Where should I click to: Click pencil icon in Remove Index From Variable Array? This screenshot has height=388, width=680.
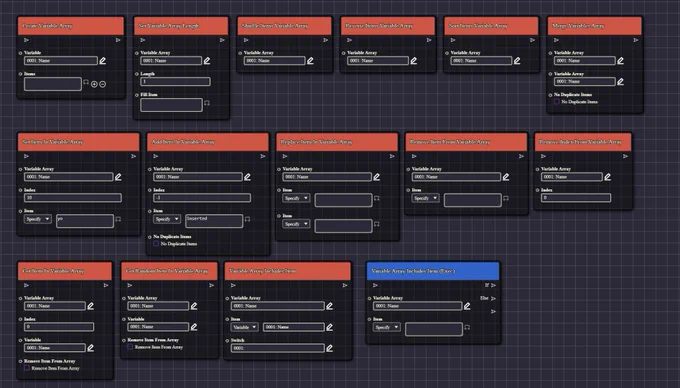pyautogui.click(x=607, y=177)
